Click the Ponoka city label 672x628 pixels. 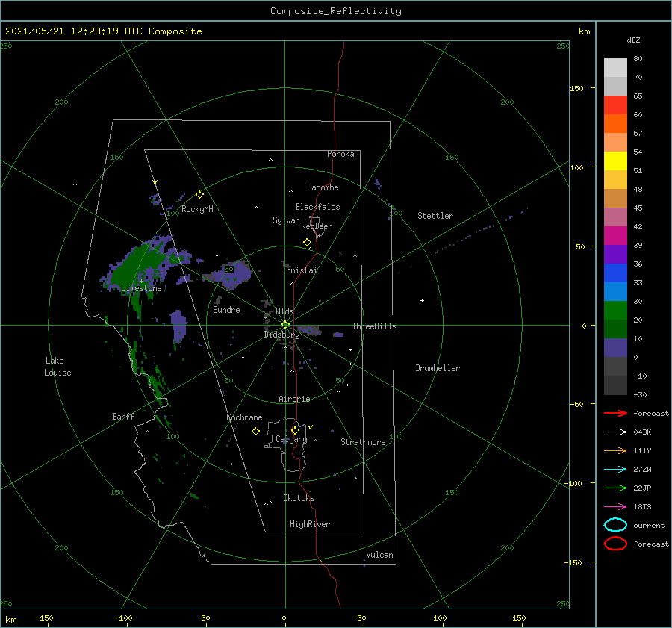pyautogui.click(x=340, y=154)
